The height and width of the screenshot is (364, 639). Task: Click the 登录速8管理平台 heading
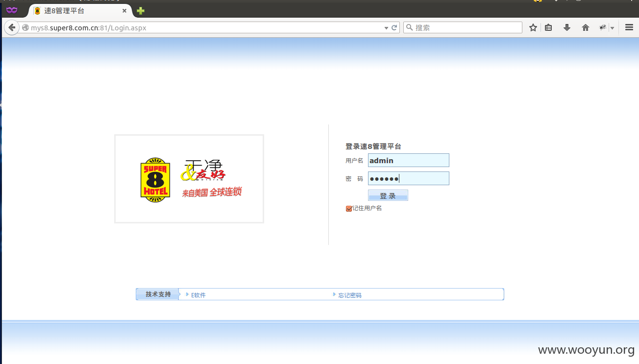(373, 146)
